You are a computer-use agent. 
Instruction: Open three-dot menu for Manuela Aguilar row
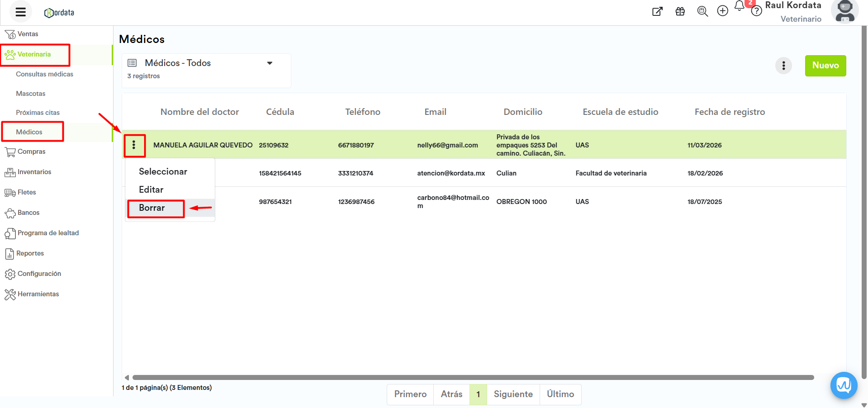point(134,145)
